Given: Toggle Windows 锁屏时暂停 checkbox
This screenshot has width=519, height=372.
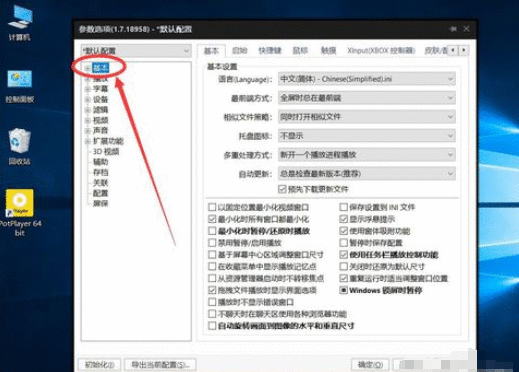Looking at the screenshot, I should tap(344, 290).
